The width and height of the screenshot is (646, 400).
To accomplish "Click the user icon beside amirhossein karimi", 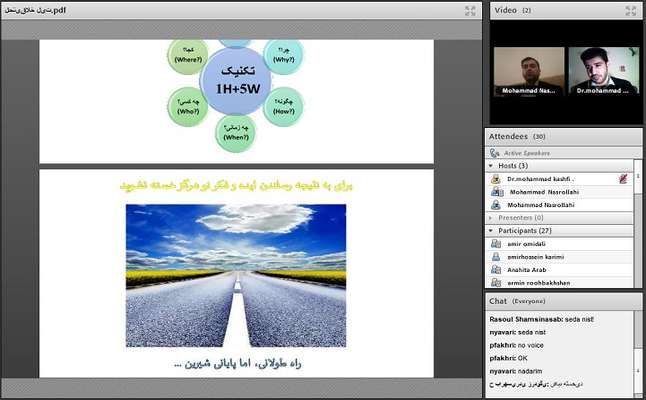I will [x=496, y=257].
